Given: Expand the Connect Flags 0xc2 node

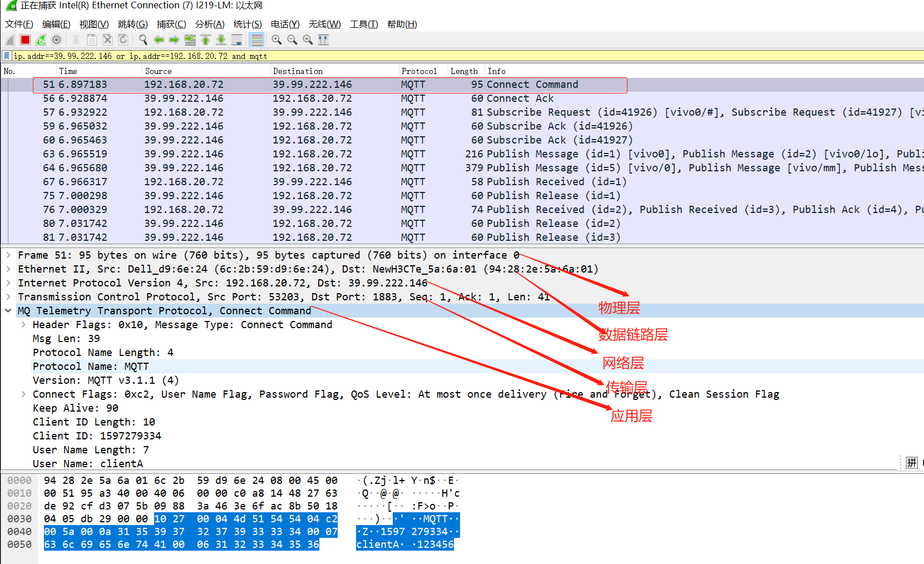Looking at the screenshot, I should click(23, 394).
